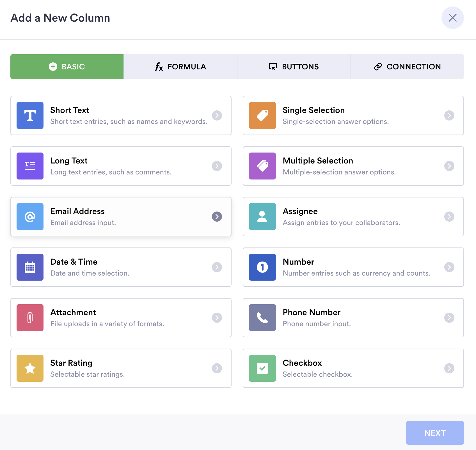Click the Star Rating chevron arrow
476x450 pixels.
coord(217,368)
